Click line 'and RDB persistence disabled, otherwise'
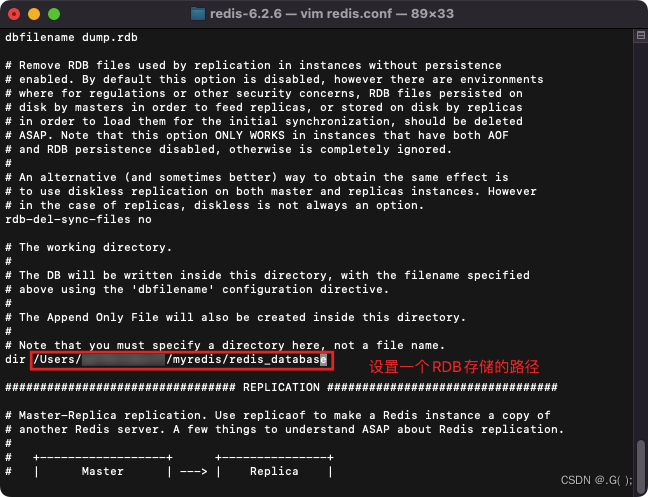 click(x=229, y=149)
